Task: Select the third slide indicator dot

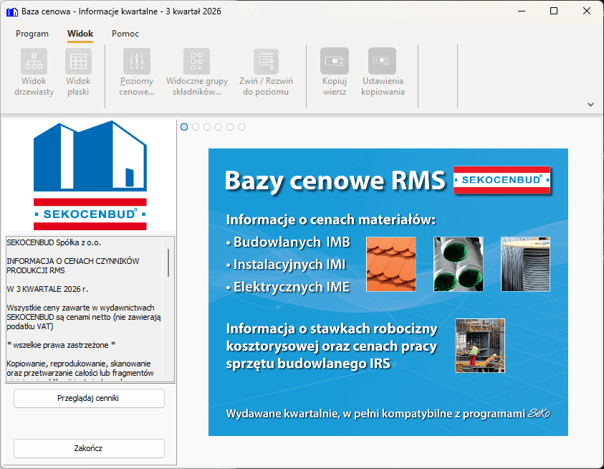Action: (x=207, y=127)
